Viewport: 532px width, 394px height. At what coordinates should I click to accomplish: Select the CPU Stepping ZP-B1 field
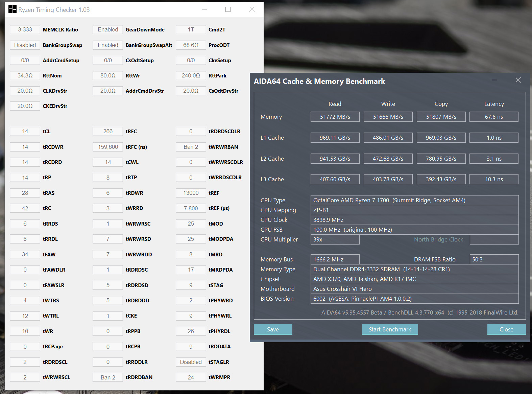[414, 210]
